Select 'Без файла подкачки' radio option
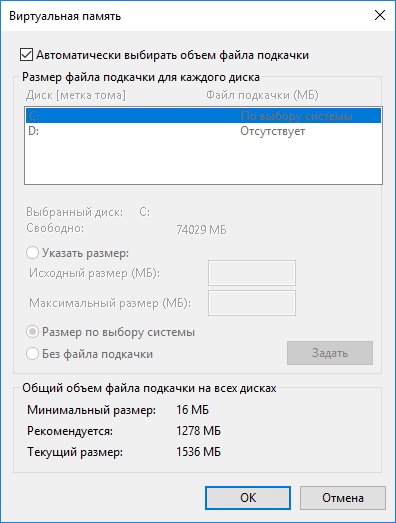Screen dimensions: 396x523 pyautogui.click(x=32, y=354)
